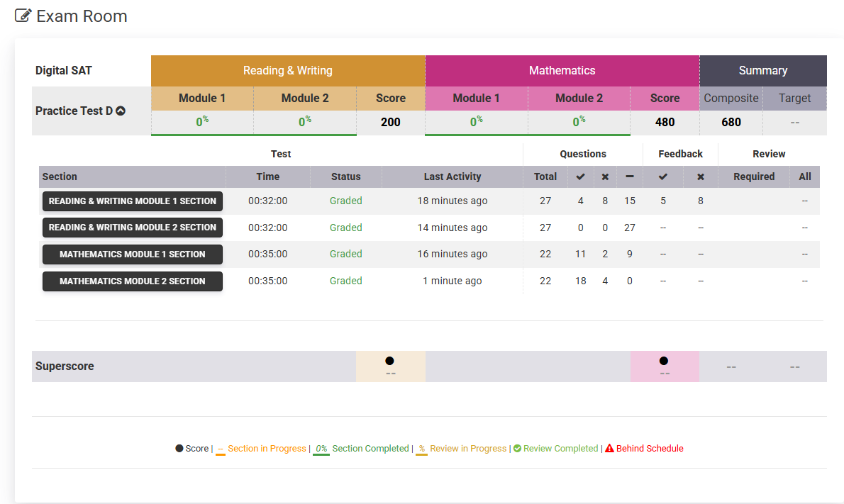
Task: Click the Last Activity column header
Action: 452,177
